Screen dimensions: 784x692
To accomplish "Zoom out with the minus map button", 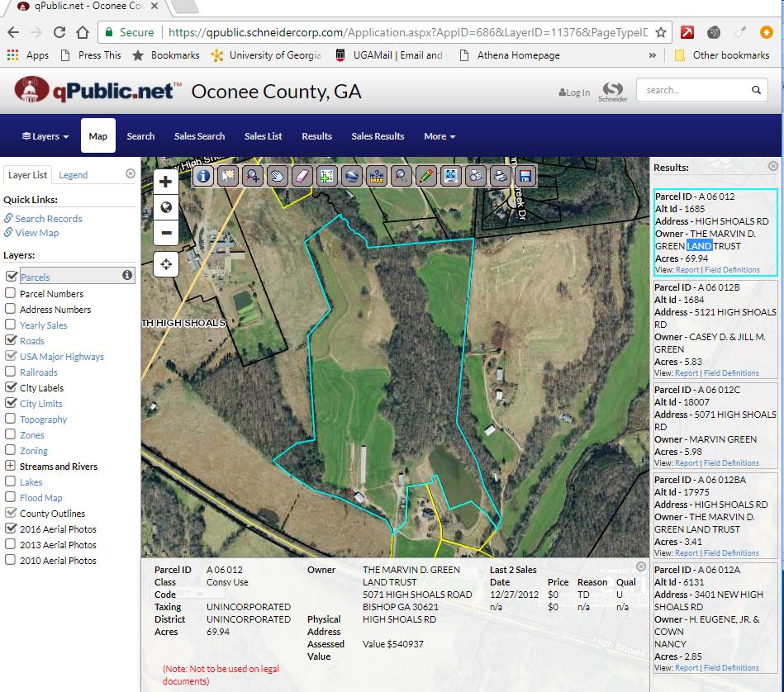I will [x=166, y=233].
